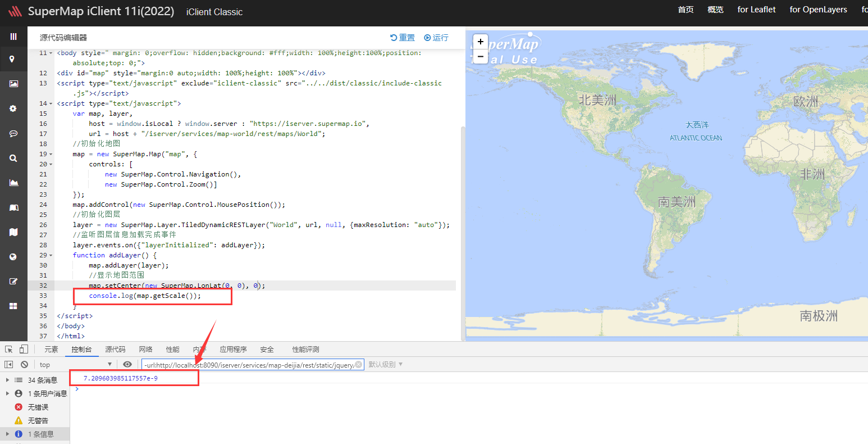Image resolution: width=868 pixels, height=444 pixels.
Task: Click the iClient Classic header label
Action: click(x=214, y=12)
